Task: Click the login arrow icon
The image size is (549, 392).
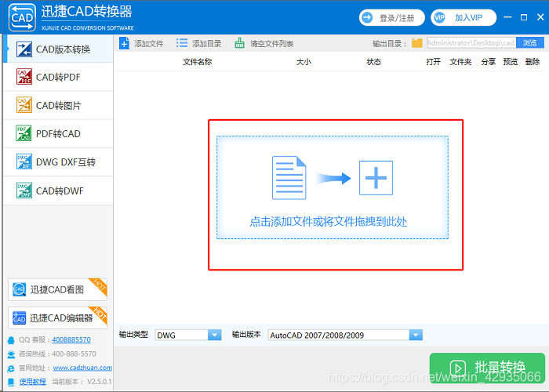Action: pyautogui.click(x=367, y=17)
